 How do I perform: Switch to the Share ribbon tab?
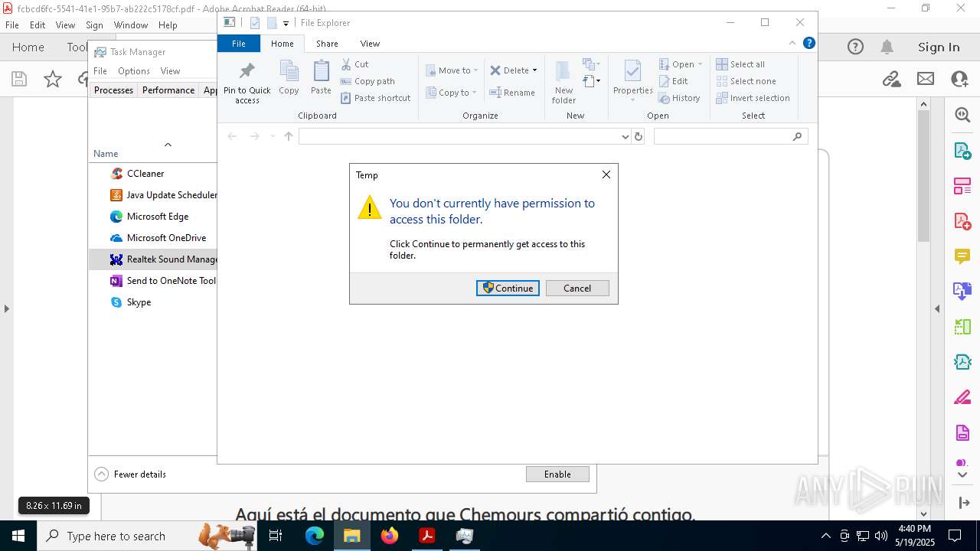pyautogui.click(x=327, y=44)
